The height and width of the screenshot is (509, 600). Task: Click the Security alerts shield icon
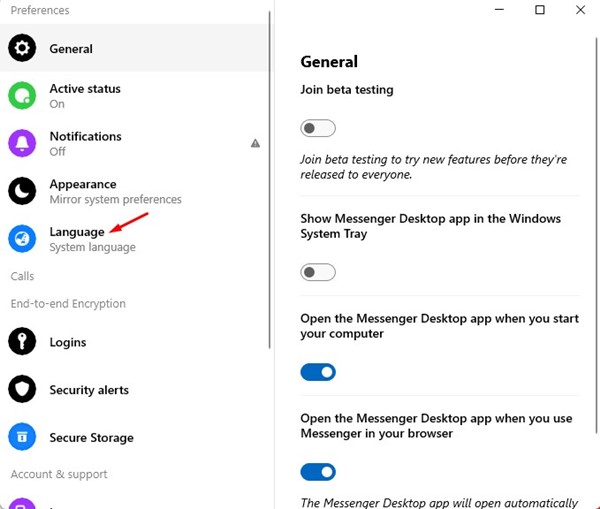(22, 389)
